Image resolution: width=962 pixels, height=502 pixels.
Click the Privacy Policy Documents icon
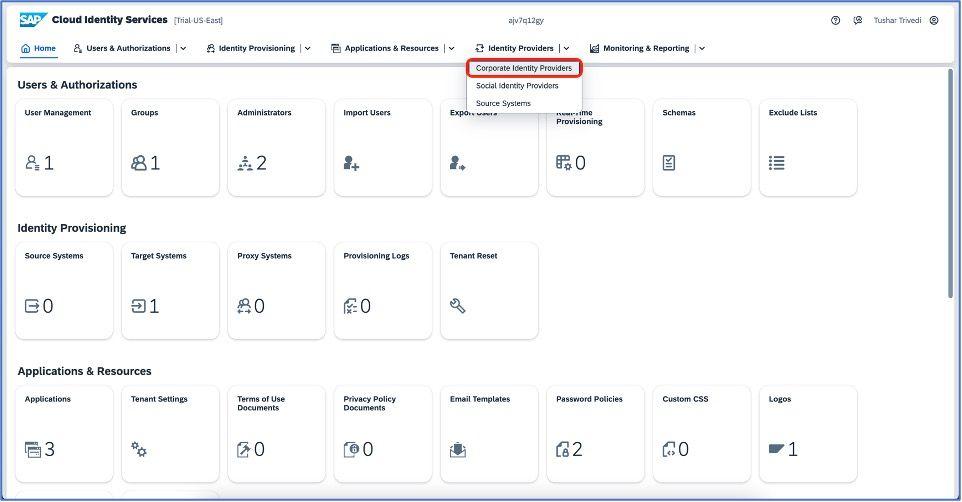click(351, 449)
